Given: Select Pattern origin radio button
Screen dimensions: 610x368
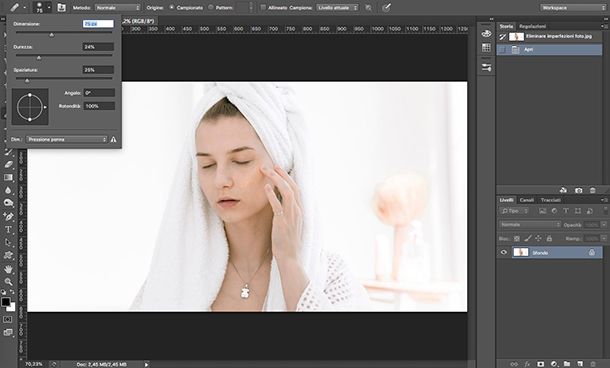Looking at the screenshot, I should [211, 7].
